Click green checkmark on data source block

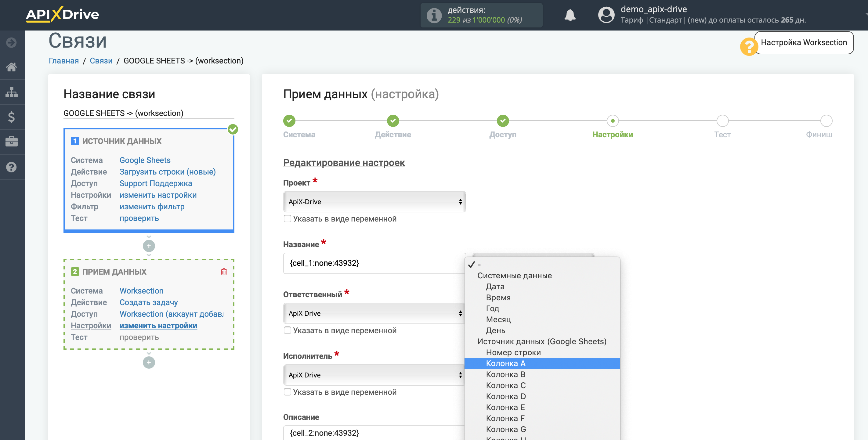point(233,129)
